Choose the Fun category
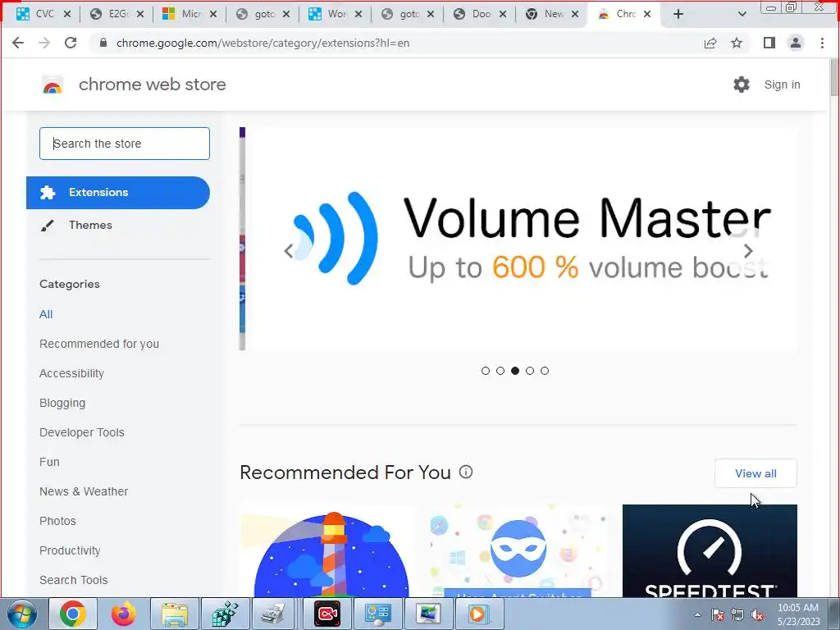 coord(49,462)
